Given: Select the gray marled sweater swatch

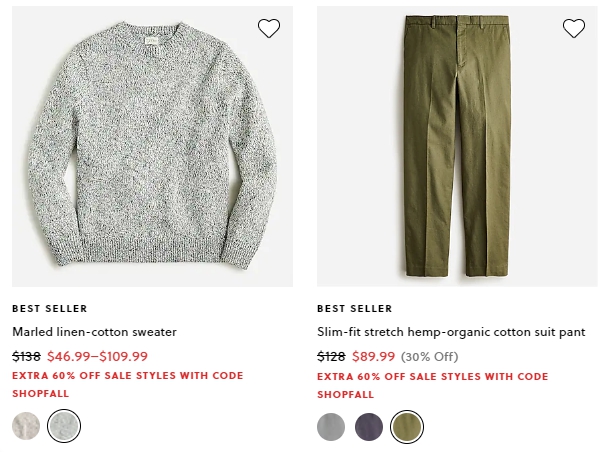Looking at the screenshot, I should (x=64, y=426).
